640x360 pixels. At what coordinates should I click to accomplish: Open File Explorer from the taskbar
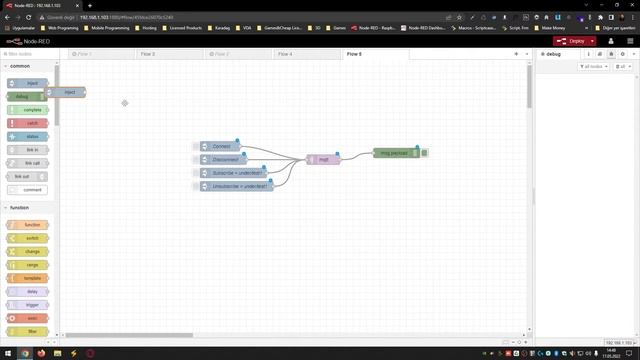58,353
